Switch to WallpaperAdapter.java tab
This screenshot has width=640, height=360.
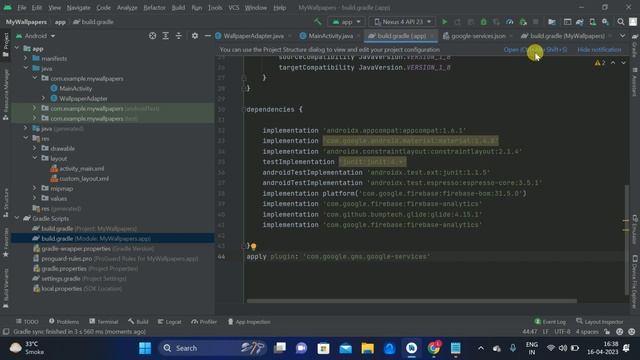[253, 36]
